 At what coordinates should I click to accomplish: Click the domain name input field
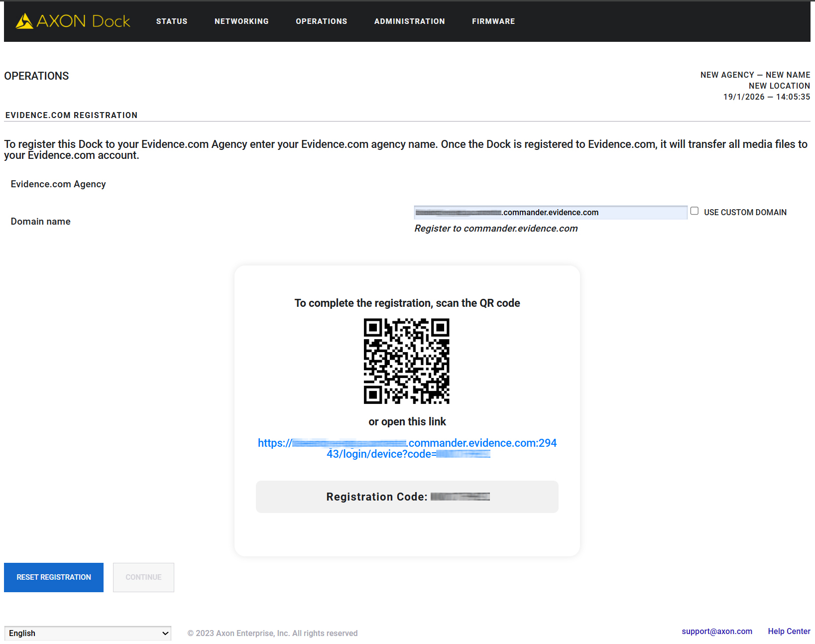550,213
